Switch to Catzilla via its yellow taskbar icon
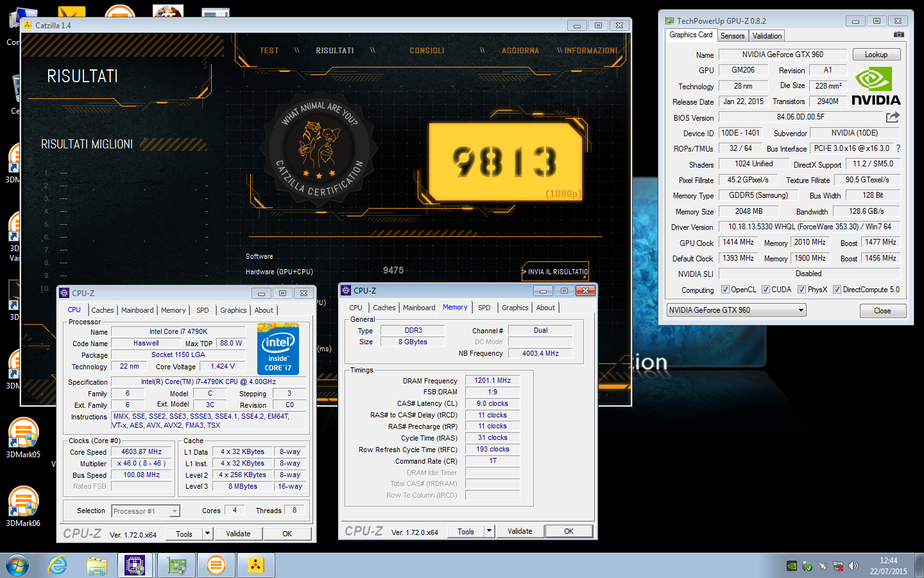The image size is (924, 578). point(255,566)
